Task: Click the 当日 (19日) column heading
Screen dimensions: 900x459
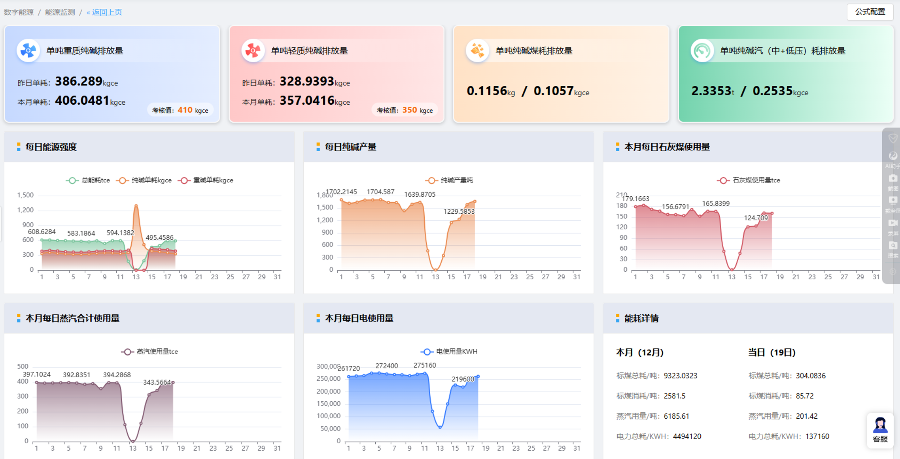Action: (772, 352)
